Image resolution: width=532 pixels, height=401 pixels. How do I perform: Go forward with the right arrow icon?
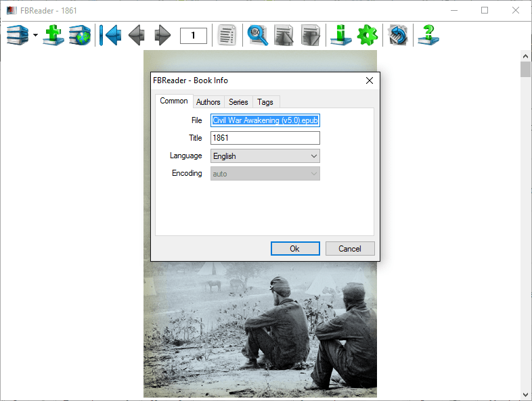tap(162, 34)
